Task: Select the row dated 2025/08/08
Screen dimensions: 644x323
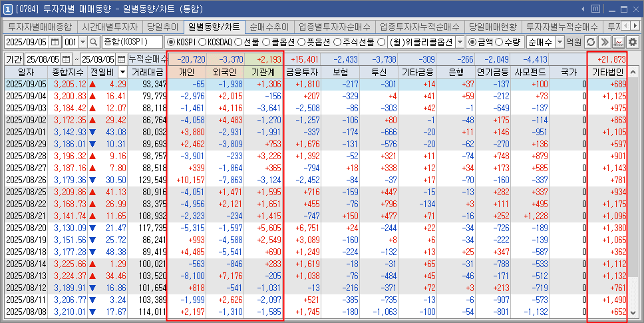Action: 316,312
